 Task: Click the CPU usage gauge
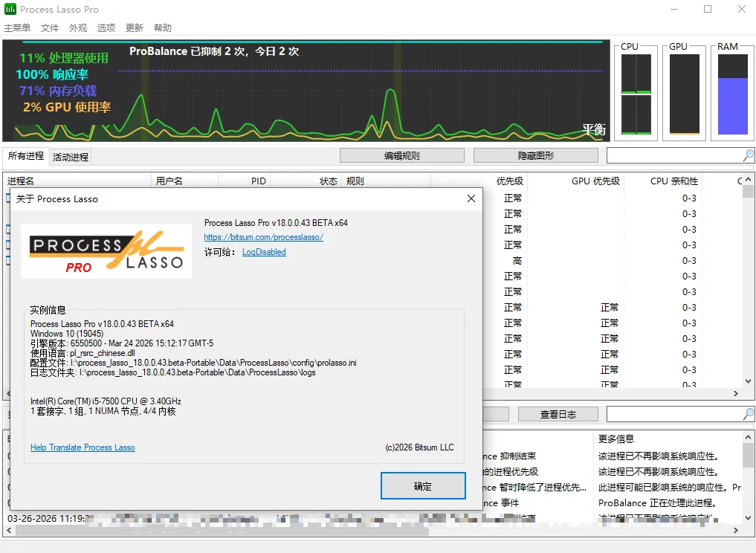635,93
